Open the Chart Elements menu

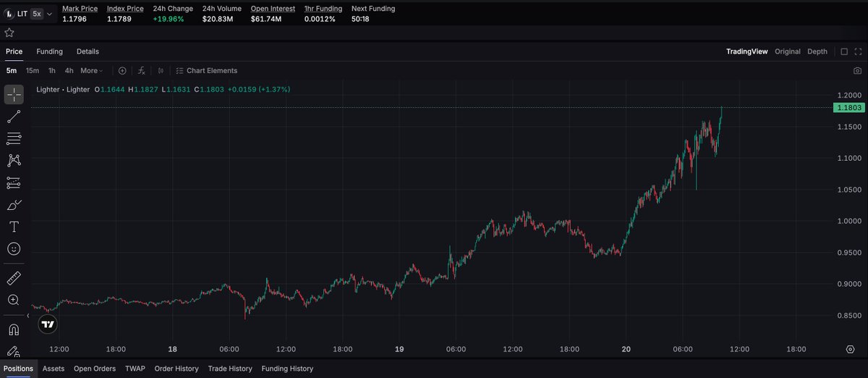point(207,71)
